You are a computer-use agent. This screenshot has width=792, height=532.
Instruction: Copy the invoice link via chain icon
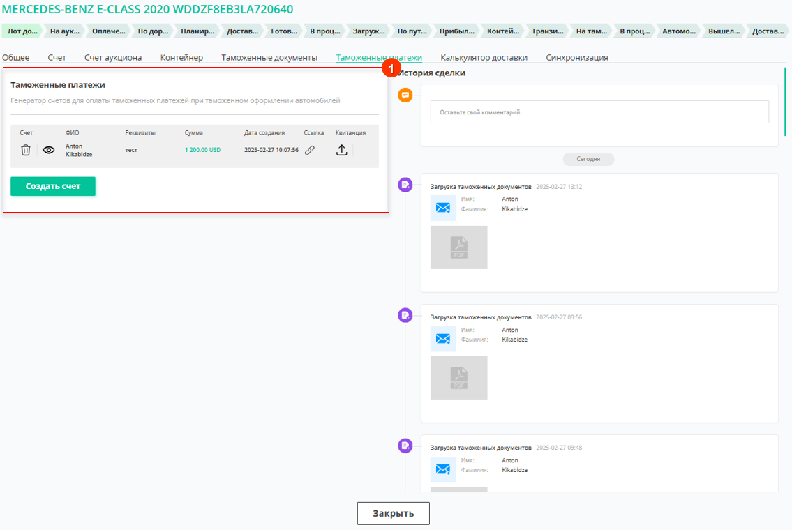pyautogui.click(x=310, y=150)
